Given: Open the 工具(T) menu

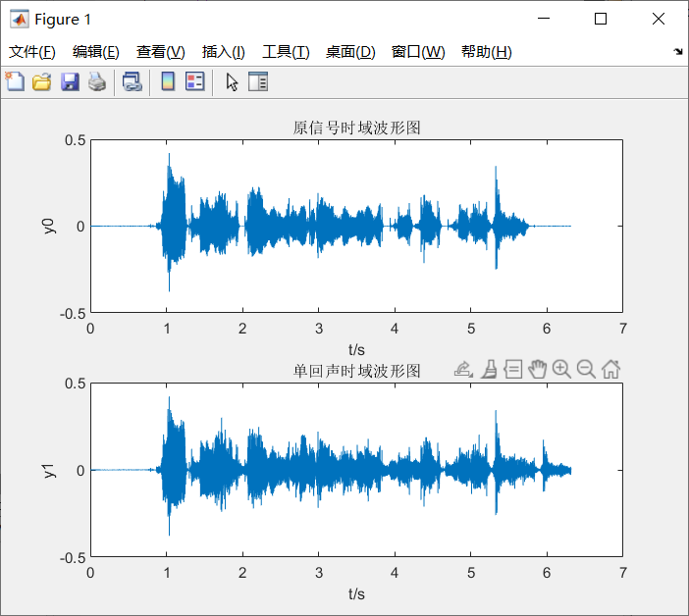Looking at the screenshot, I should click(286, 52).
